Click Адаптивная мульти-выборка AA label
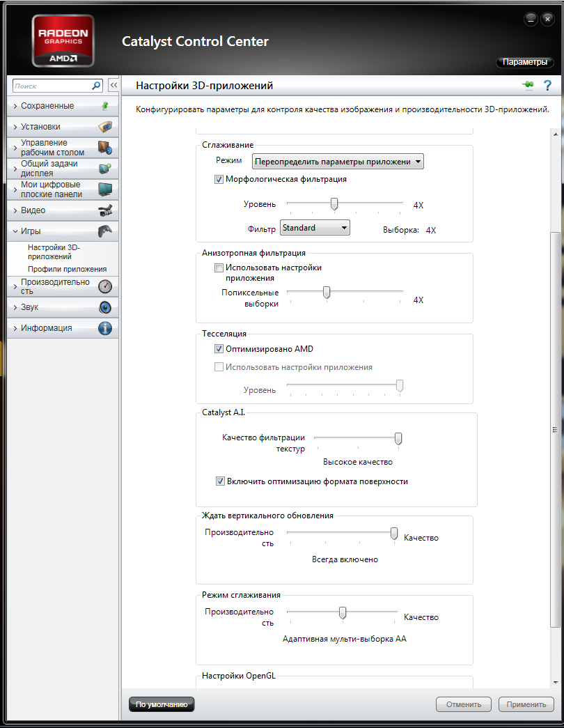Viewport: 564px width, 728px height. pyautogui.click(x=345, y=639)
